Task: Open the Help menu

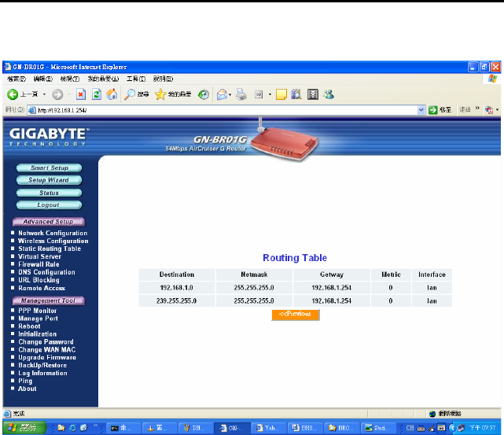Action: [x=163, y=79]
